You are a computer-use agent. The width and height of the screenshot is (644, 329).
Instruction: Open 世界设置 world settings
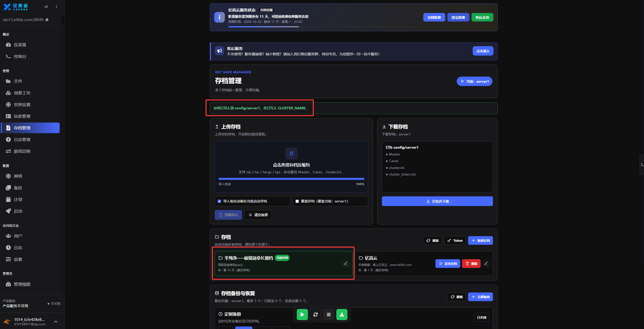tap(30, 105)
